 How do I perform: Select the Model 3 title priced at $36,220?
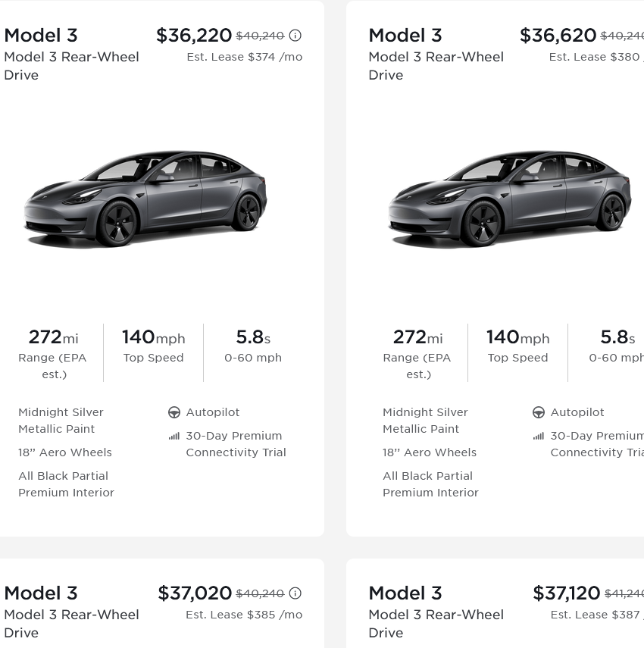(x=41, y=36)
